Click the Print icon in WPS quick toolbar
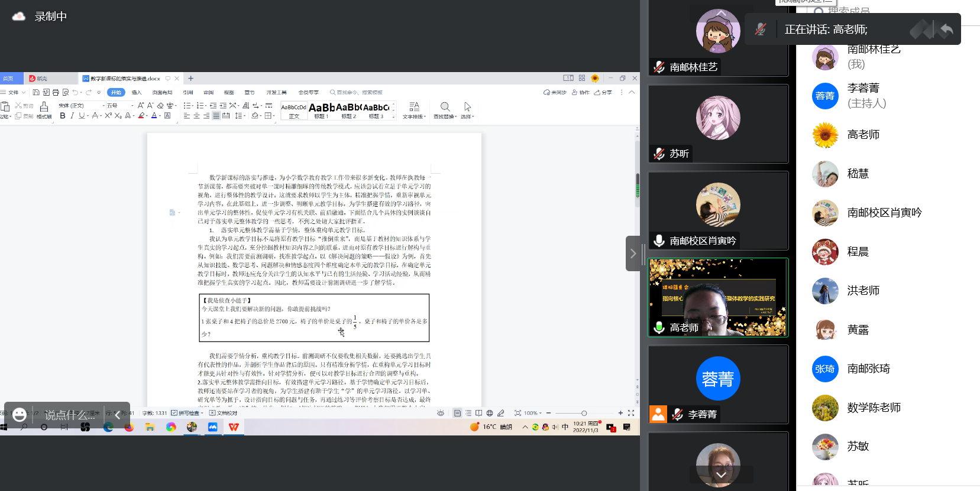Screen dimensions: 980x491 coord(56,92)
